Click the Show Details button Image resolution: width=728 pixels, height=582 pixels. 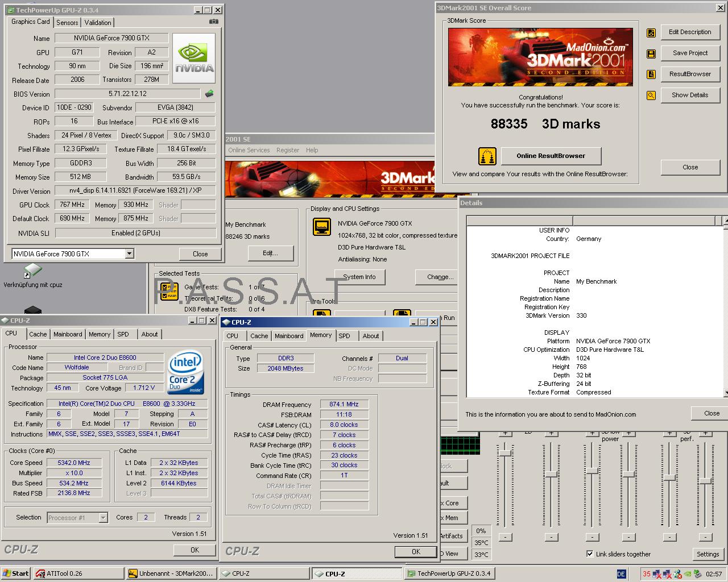pos(690,95)
